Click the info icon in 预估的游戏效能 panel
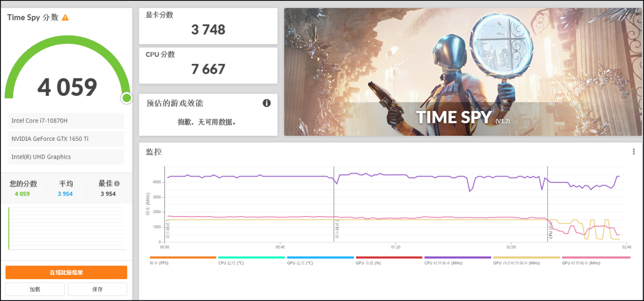 (267, 103)
